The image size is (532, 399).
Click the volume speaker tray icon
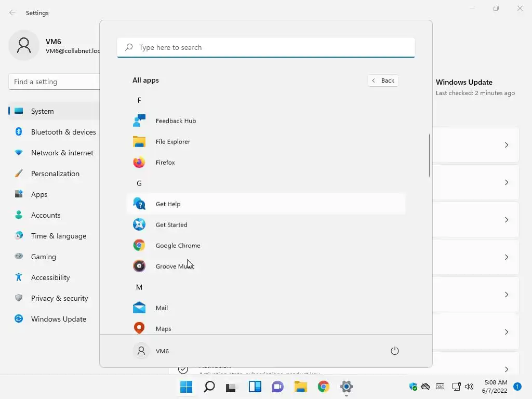469,387
